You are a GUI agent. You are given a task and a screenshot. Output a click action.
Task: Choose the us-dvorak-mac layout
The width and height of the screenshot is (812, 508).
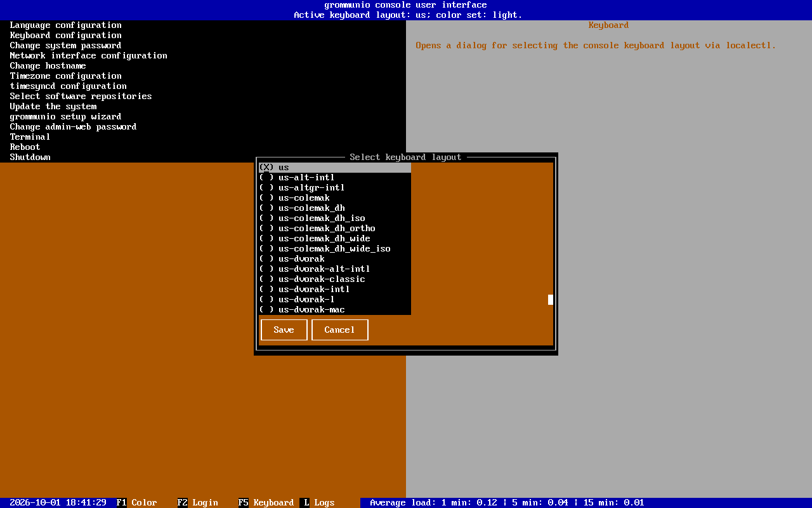point(335,310)
